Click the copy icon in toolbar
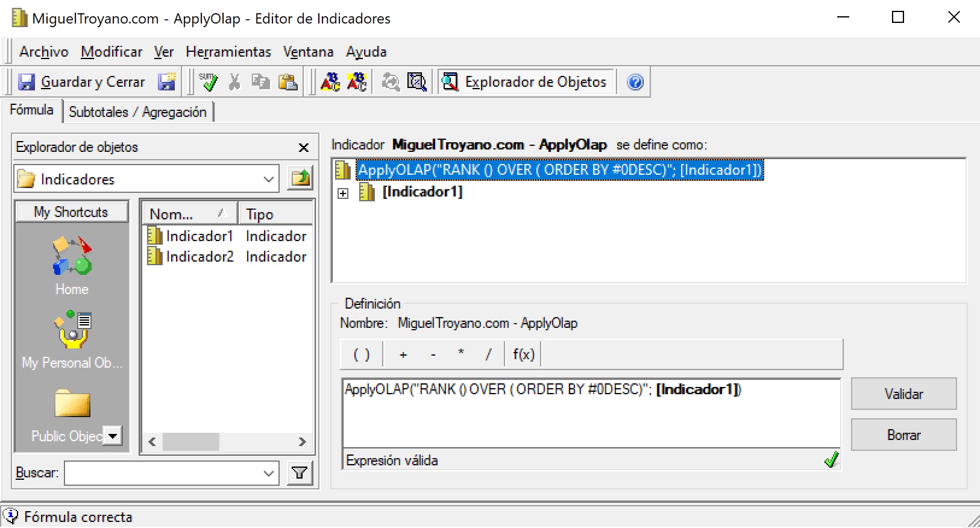The width and height of the screenshot is (980, 528). (x=261, y=82)
